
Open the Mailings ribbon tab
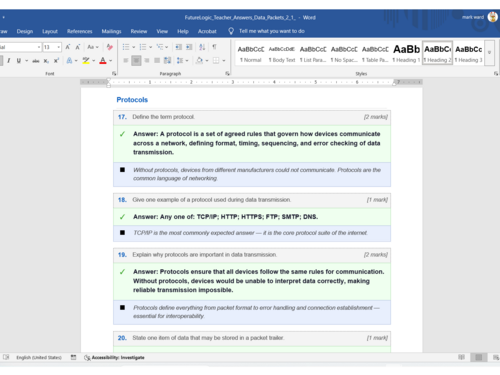(x=111, y=31)
